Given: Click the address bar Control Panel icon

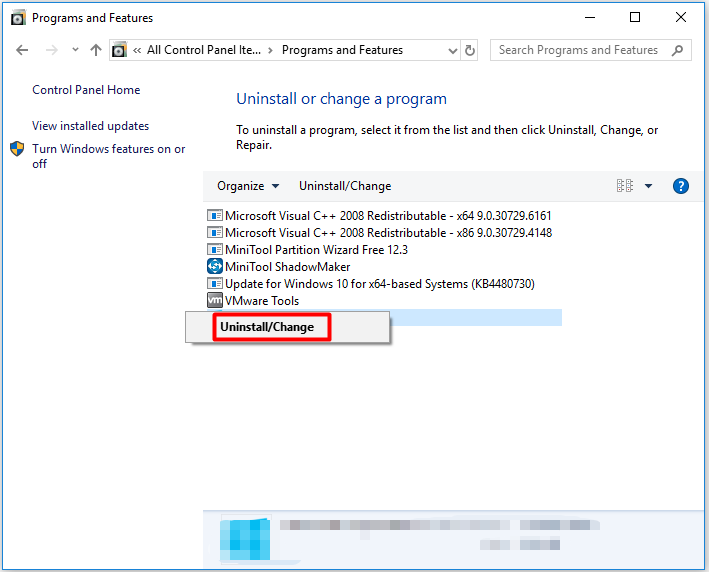Looking at the screenshot, I should [x=119, y=50].
